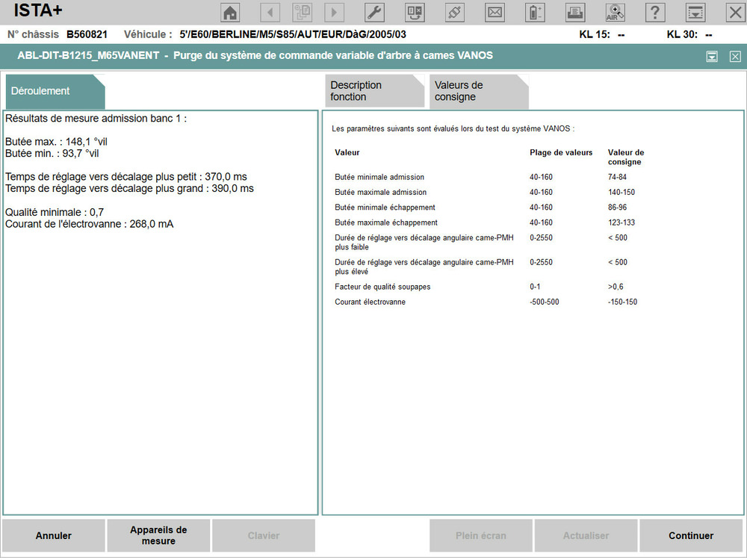
Task: Click the setpoint value 74-84
Action: click(x=617, y=177)
